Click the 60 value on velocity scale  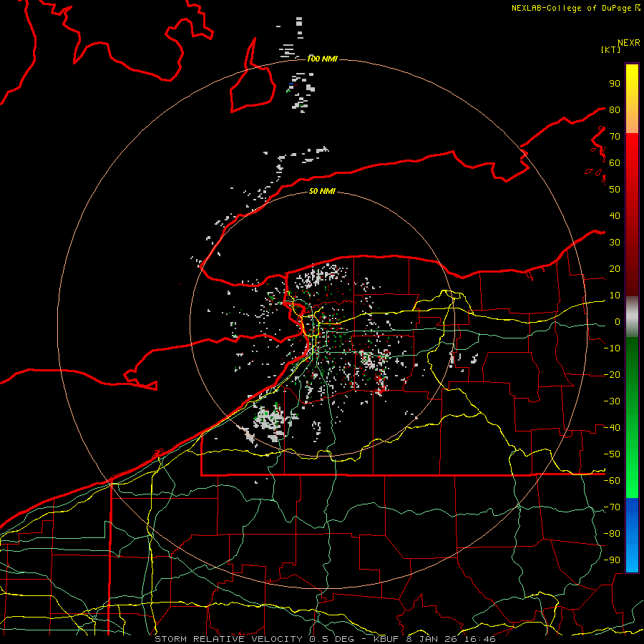click(x=615, y=163)
